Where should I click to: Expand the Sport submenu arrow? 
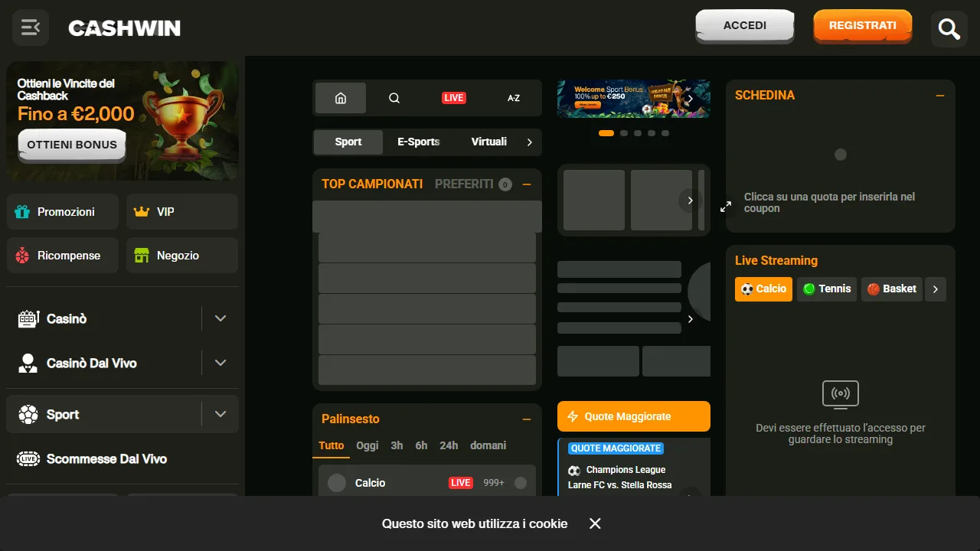(x=220, y=414)
